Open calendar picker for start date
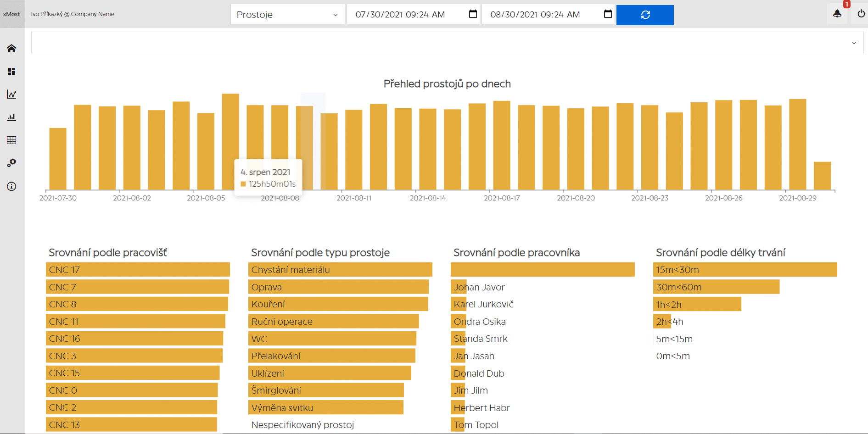 [x=473, y=14]
